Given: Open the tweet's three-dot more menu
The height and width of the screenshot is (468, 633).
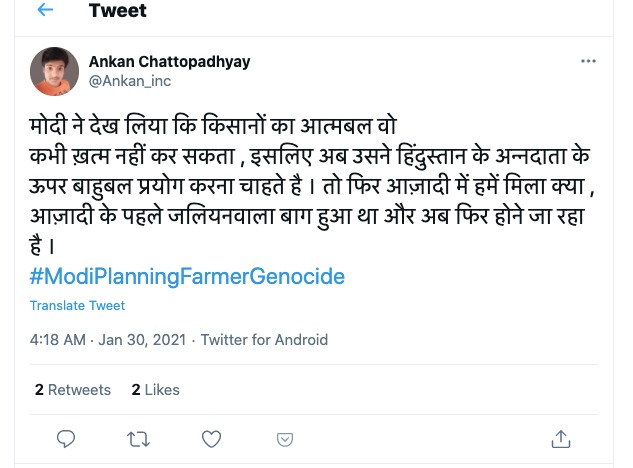Looking at the screenshot, I should [x=588, y=62].
